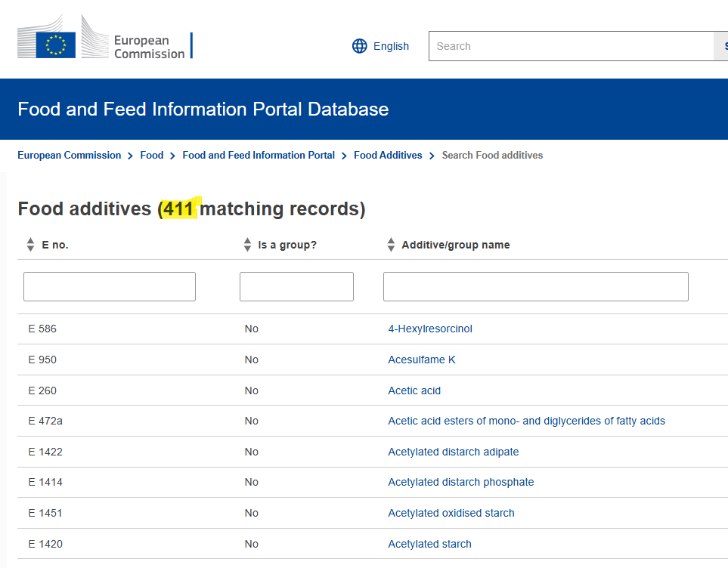Open the 4-Hexylresorcinol entry
Image resolution: width=728 pixels, height=568 pixels.
point(430,329)
